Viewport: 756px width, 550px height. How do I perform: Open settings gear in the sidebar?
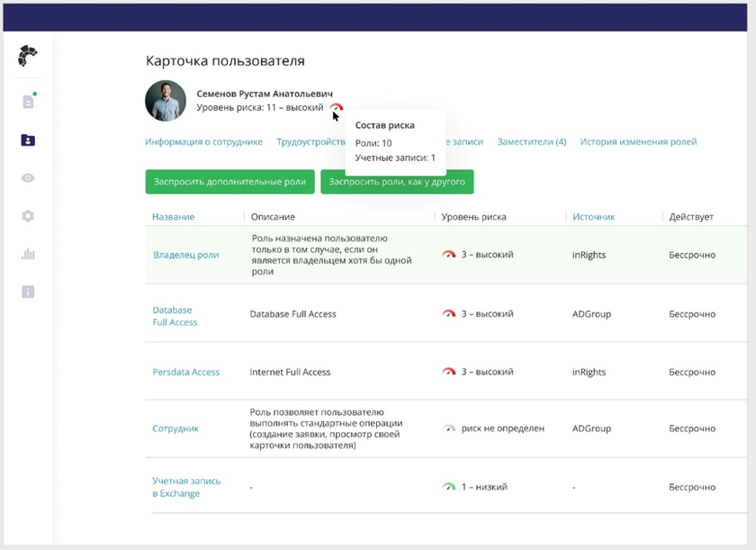coord(28,216)
